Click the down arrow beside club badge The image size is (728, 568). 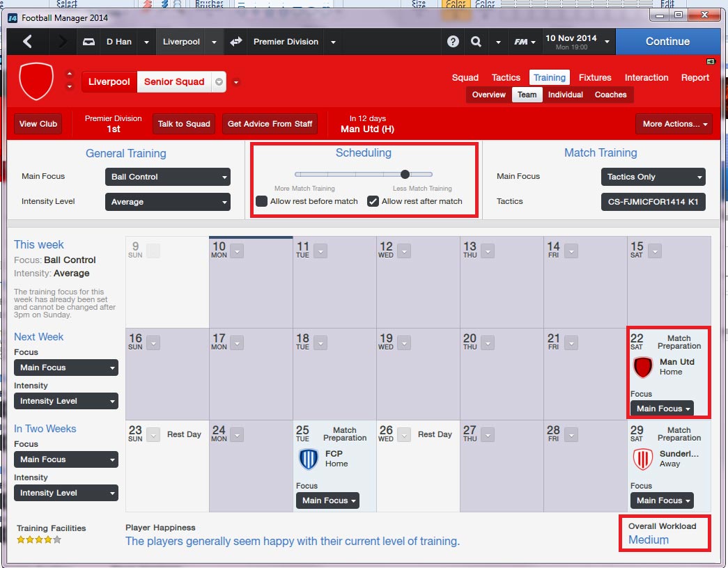click(70, 87)
